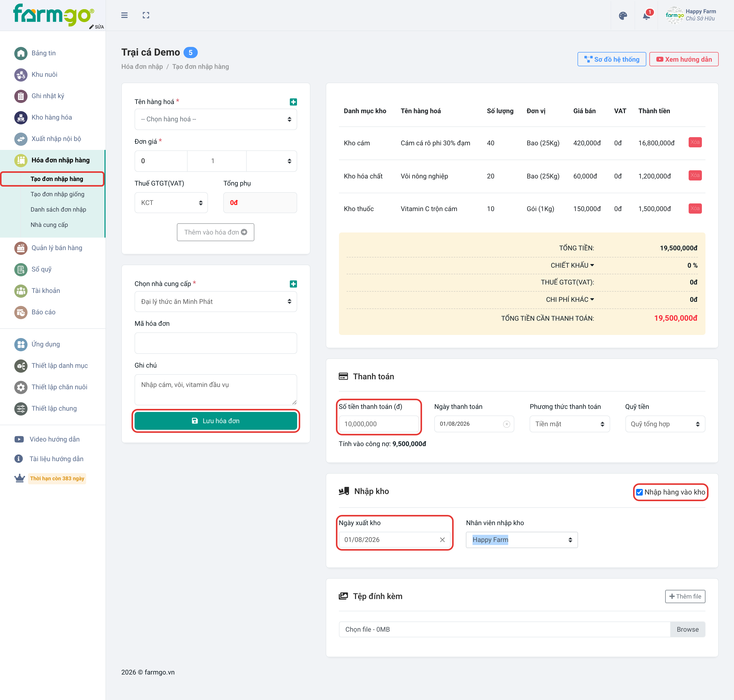
Task: Click Lưu hóa đơn button
Action: point(216,421)
